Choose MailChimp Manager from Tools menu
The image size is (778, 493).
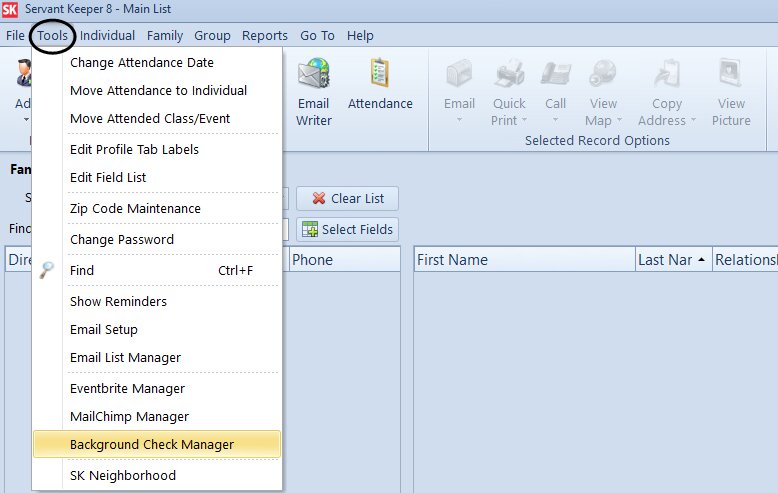pyautogui.click(x=129, y=416)
